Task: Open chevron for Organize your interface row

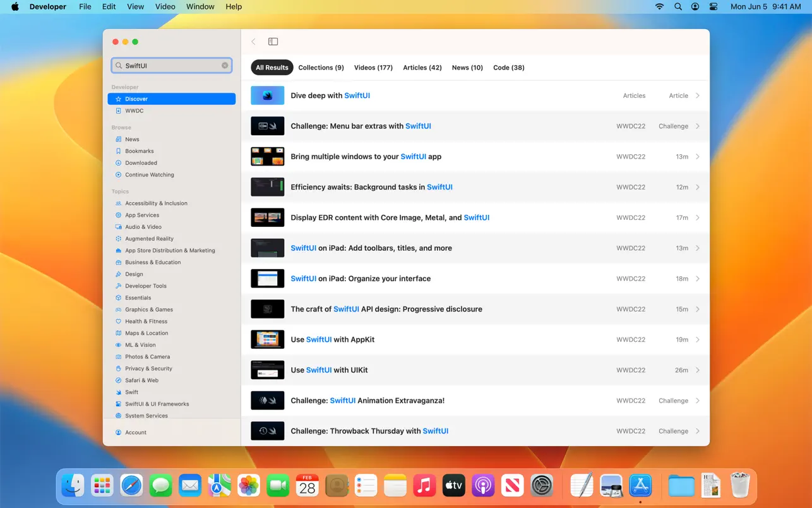Action: (x=698, y=279)
